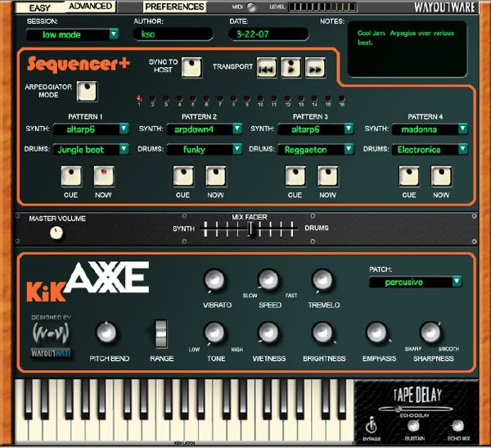The width and height of the screenshot is (491, 448).
Task: Toggle the Tape Delay Bypass switch
Action: pos(372,425)
